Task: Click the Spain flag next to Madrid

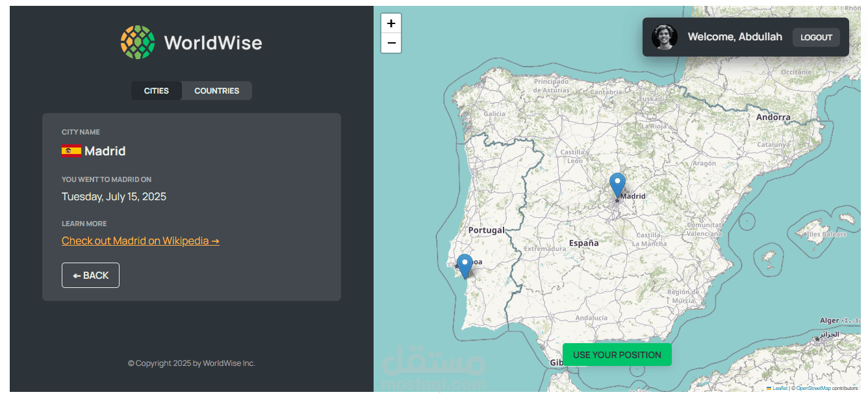Action: [71, 151]
